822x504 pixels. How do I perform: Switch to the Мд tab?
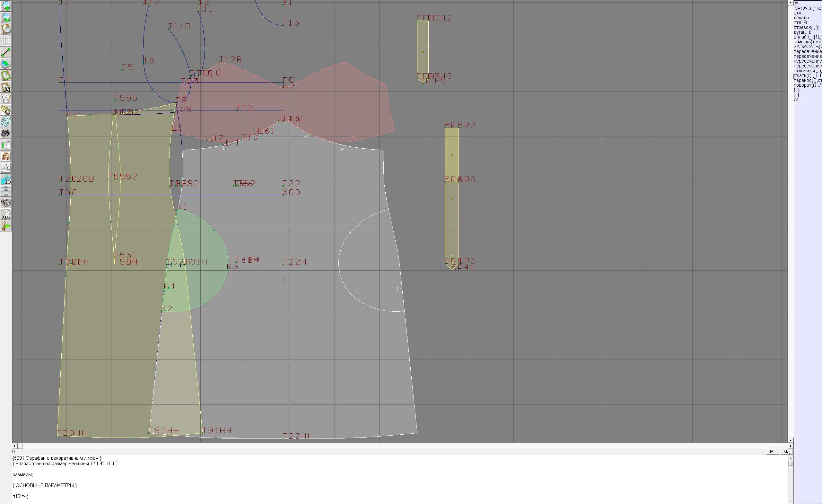[x=786, y=452]
